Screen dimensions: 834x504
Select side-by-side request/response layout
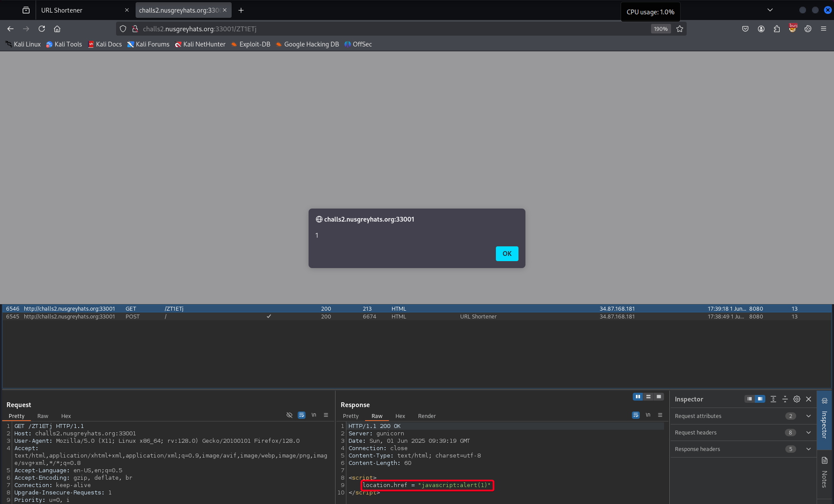638,397
